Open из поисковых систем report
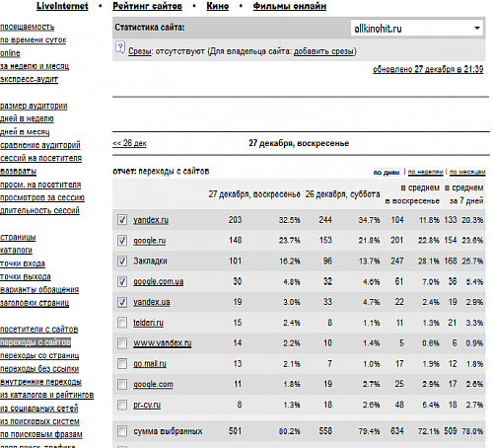The width and height of the screenshot is (492, 448). (x=39, y=421)
